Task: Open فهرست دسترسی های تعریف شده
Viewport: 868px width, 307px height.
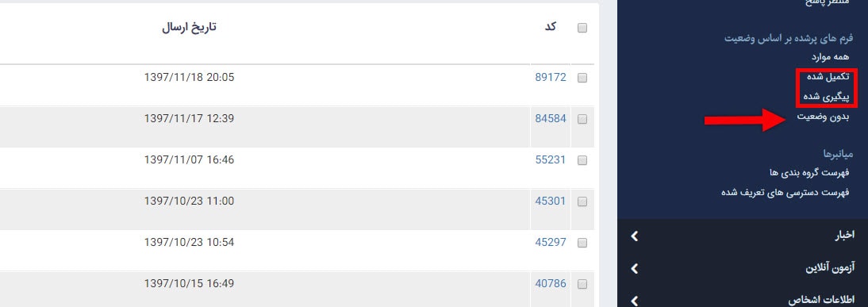Action: (x=785, y=193)
